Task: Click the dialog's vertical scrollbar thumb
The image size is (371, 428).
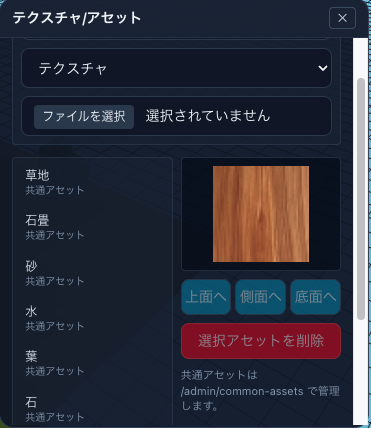Action: (x=361, y=199)
